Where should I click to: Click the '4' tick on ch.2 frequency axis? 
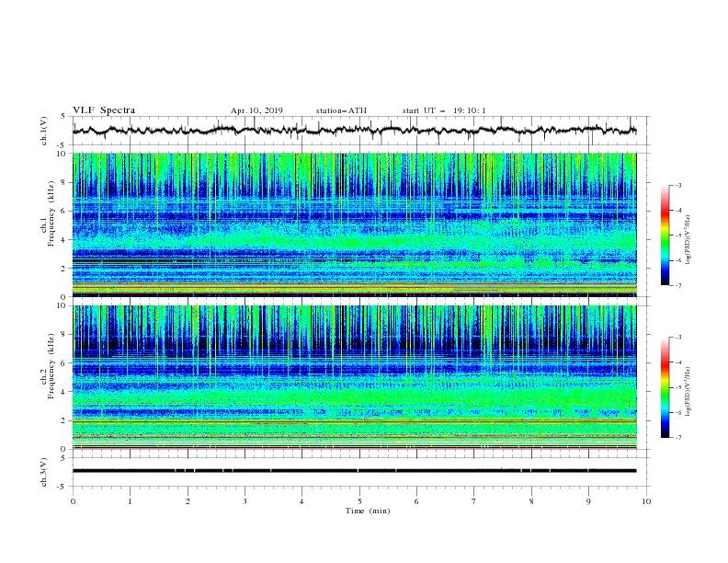pos(65,392)
